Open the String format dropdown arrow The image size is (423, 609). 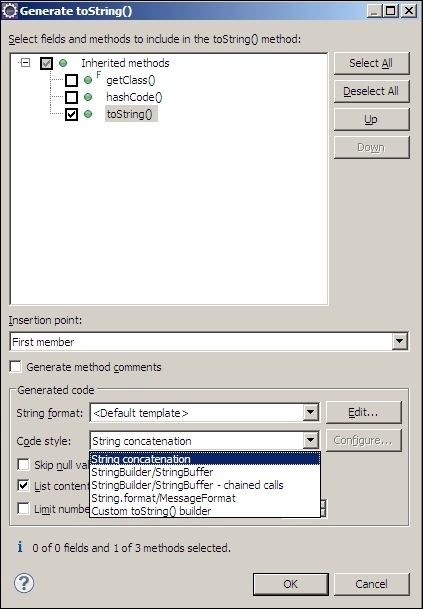[x=310, y=412]
